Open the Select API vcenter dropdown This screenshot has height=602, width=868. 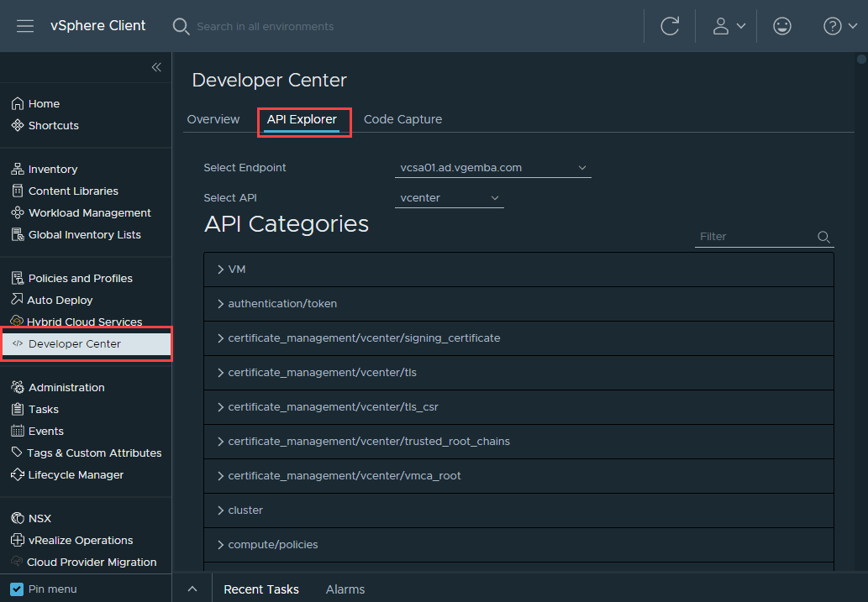point(449,198)
